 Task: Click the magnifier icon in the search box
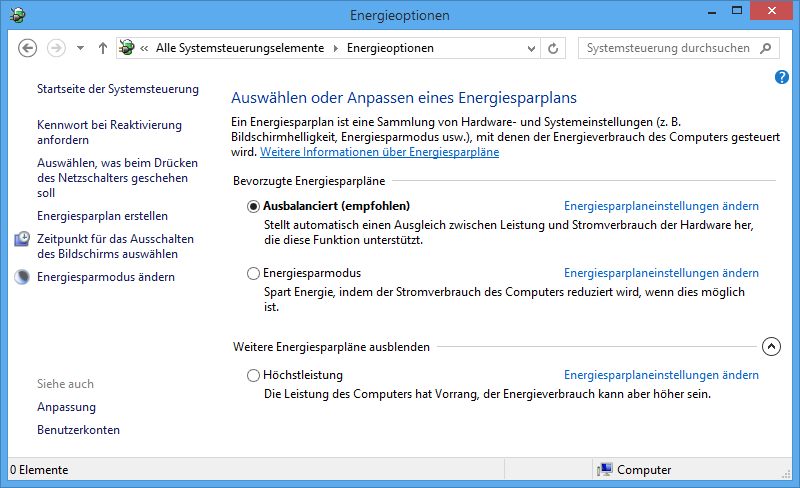pos(765,48)
